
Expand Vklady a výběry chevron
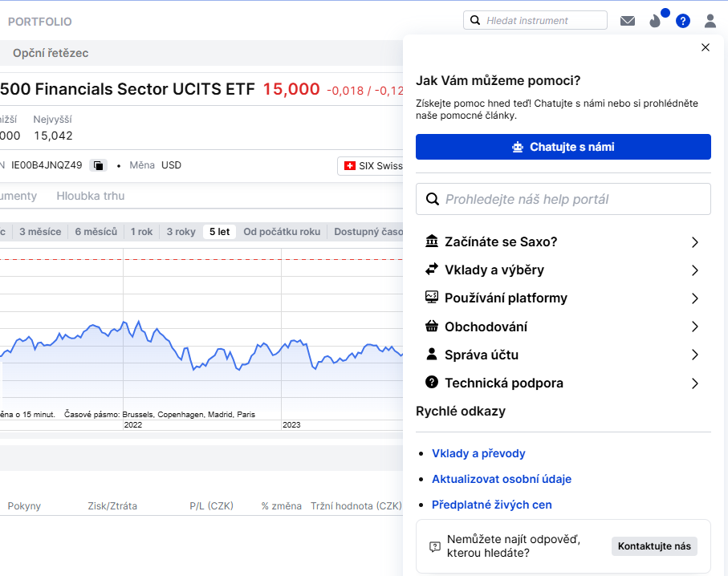(x=694, y=270)
